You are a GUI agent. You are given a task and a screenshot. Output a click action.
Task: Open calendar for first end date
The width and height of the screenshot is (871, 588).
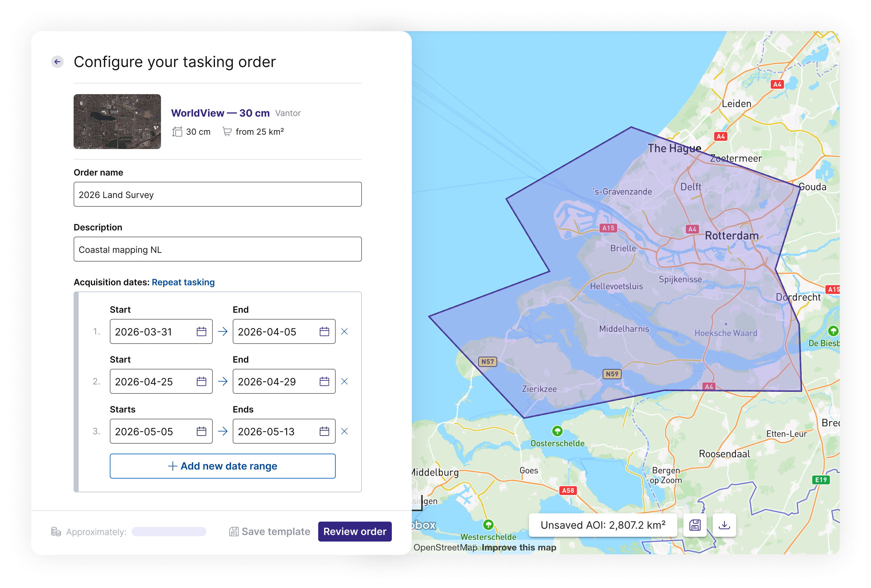click(324, 331)
